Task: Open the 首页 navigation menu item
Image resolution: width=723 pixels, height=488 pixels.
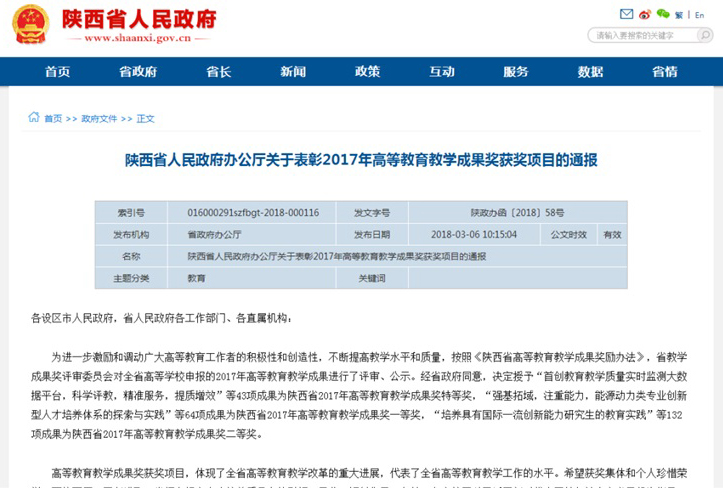Action: click(58, 72)
